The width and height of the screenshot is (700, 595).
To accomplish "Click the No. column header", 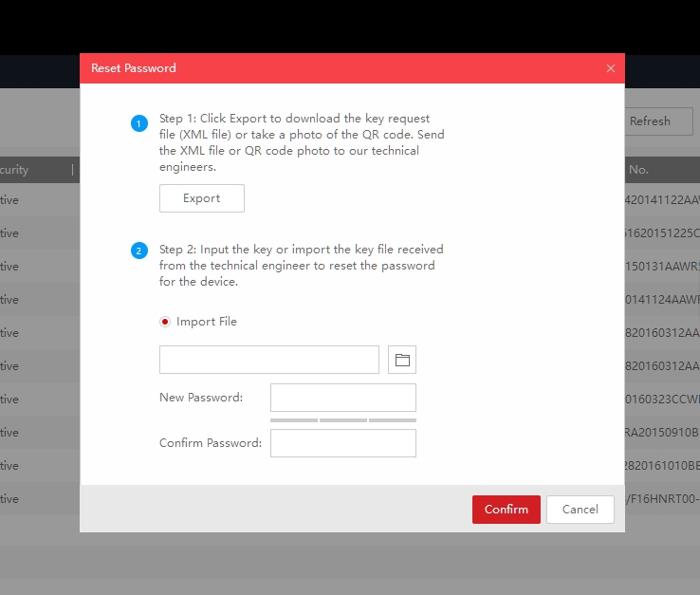I will coord(639,170).
